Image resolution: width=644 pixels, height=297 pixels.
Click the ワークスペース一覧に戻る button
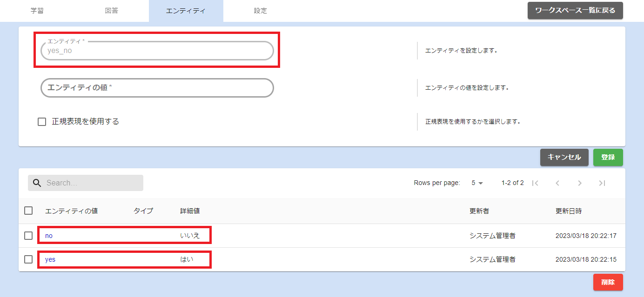click(575, 11)
